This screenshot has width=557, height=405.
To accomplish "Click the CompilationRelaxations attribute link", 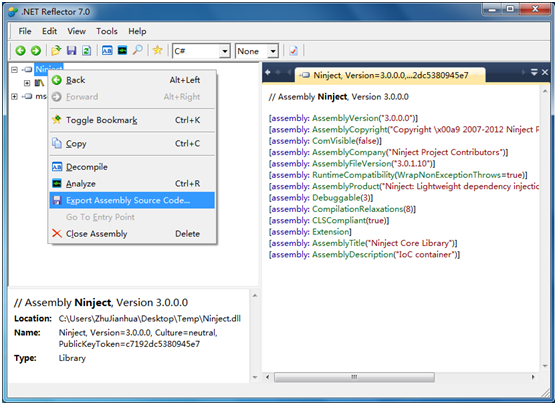I will [357, 209].
